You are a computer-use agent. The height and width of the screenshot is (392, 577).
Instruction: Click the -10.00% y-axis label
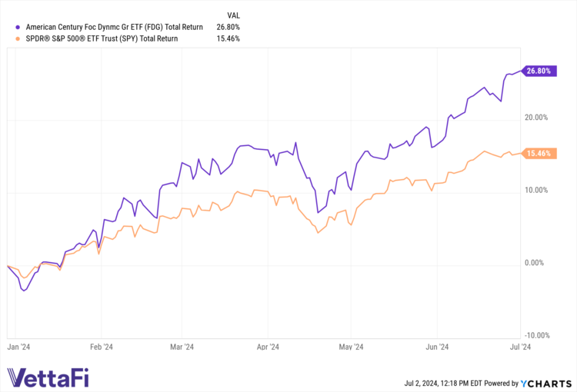tap(536, 335)
